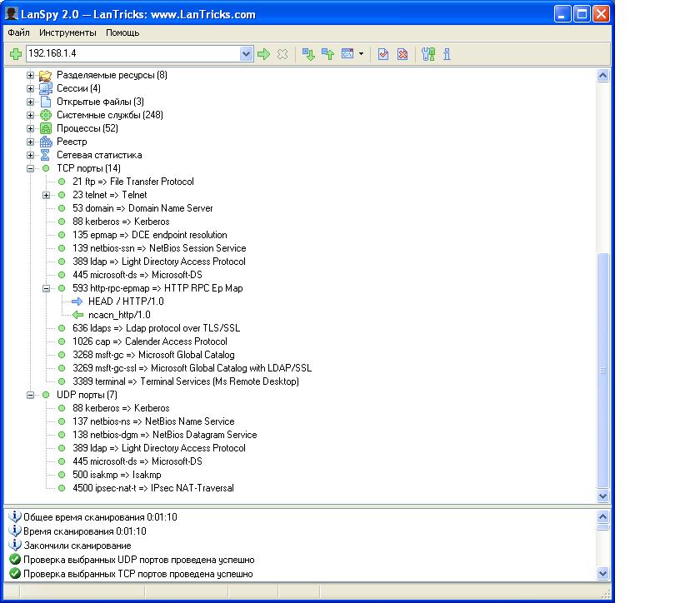Click the uncheck-all red X icon
The width and height of the screenshot is (700, 603).
point(402,54)
